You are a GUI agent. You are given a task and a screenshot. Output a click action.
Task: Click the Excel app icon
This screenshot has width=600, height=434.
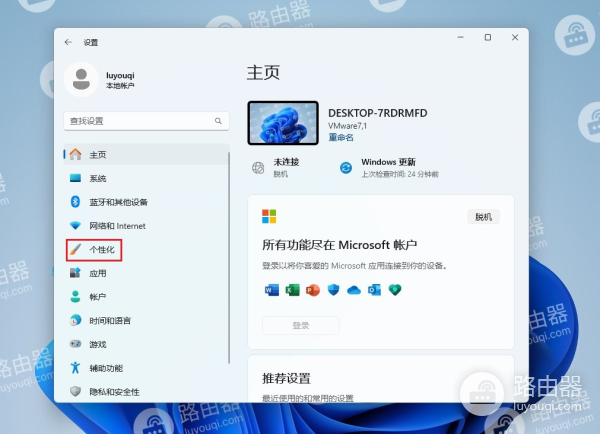coord(293,290)
